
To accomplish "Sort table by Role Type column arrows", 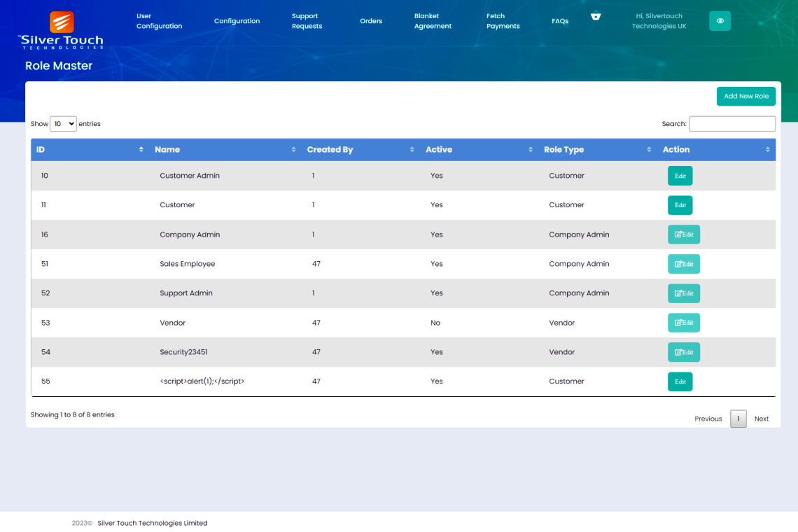I will 649,150.
